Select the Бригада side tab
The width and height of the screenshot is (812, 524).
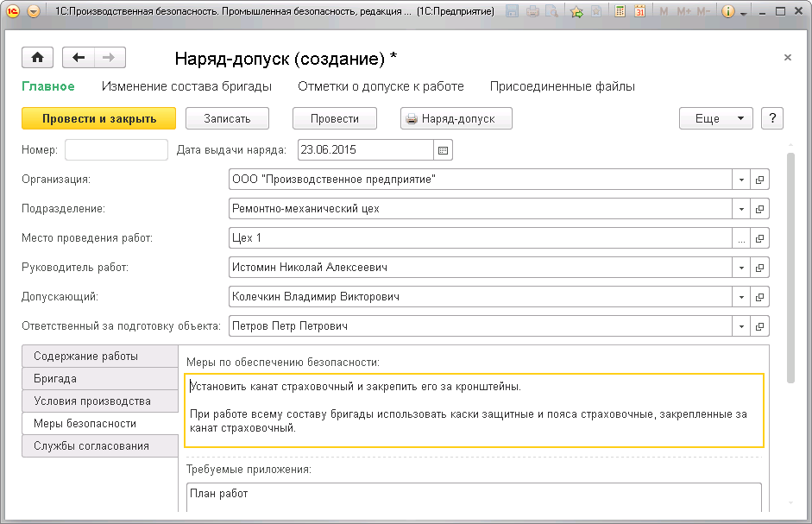click(x=55, y=379)
